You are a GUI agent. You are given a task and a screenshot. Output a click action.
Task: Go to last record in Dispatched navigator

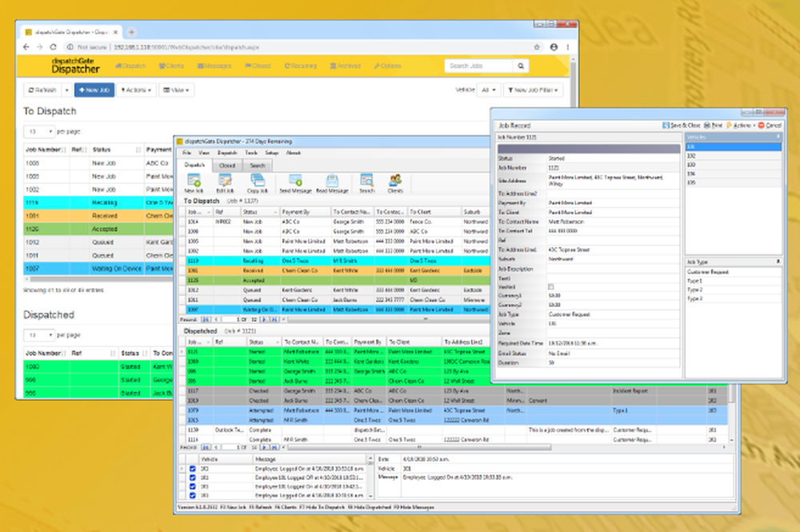click(x=274, y=447)
